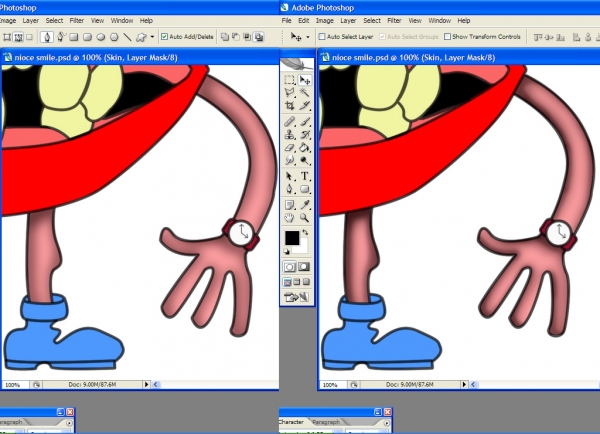
Task: Swap foreground and background colors
Action: click(x=305, y=232)
